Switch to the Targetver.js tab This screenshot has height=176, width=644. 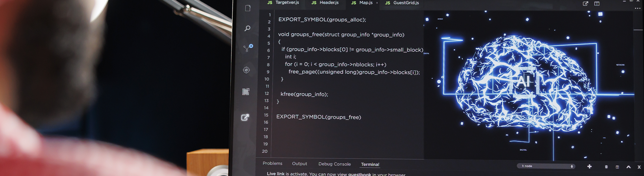283,2
